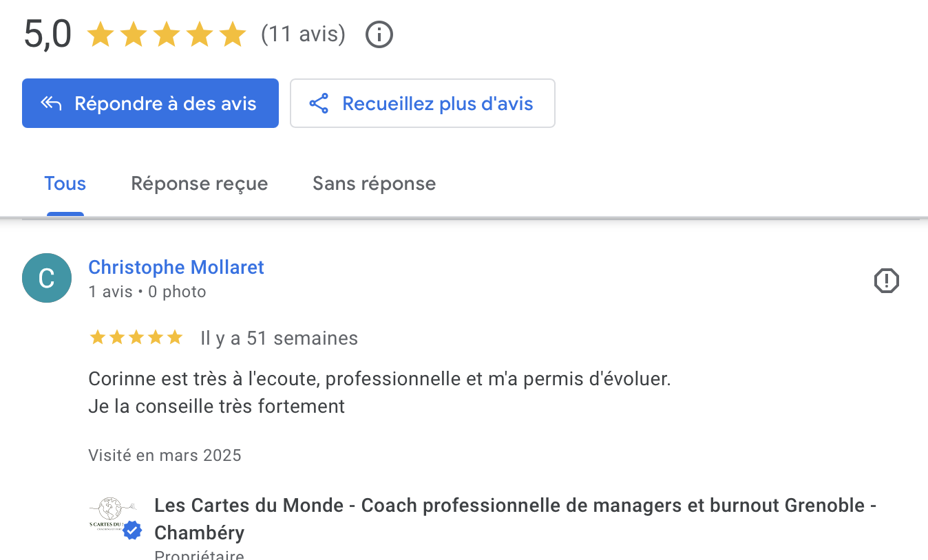Open Christophe Mollaret's avatar circle
Image resolution: width=928 pixels, height=560 pixels.
tap(46, 278)
